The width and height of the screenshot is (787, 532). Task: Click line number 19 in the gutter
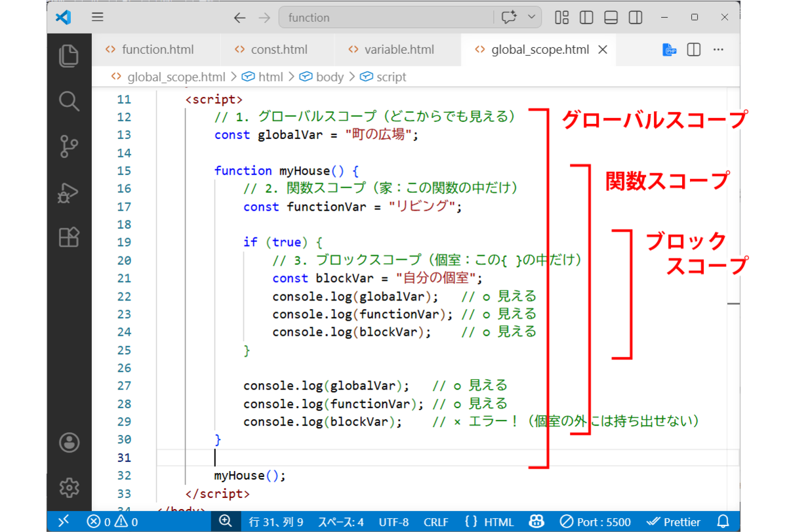[123, 242]
